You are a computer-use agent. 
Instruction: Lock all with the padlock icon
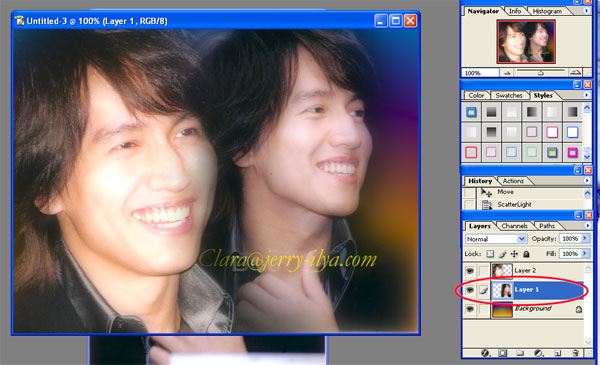point(527,254)
